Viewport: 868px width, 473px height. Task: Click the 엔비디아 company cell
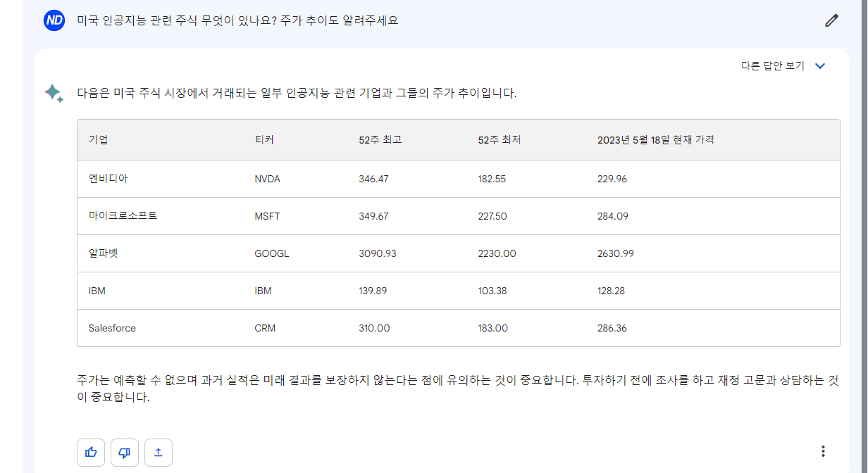108,178
